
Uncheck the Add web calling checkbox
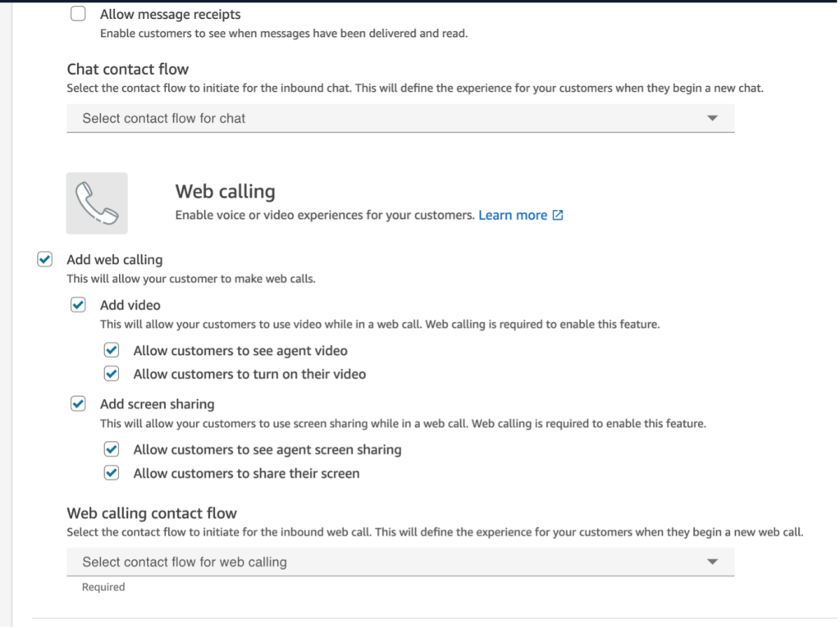pos(45,260)
